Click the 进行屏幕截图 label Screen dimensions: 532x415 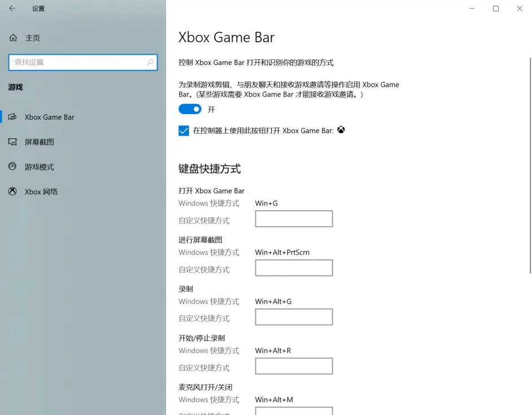[x=200, y=240]
